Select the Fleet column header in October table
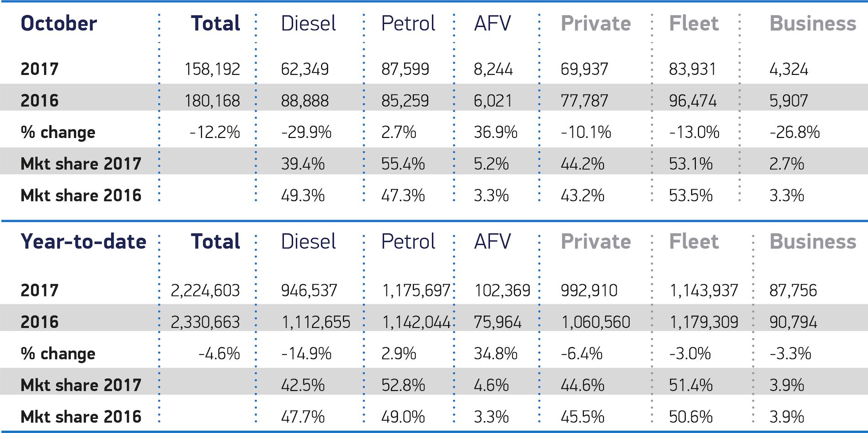The image size is (868, 433). (x=693, y=24)
